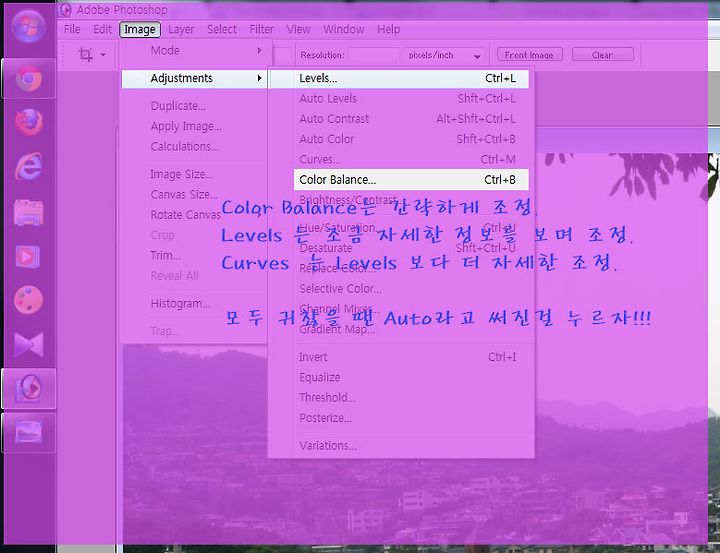Viewport: 720px width, 553px height.
Task: Launch Internet Explorer from taskbar
Action: (28, 166)
